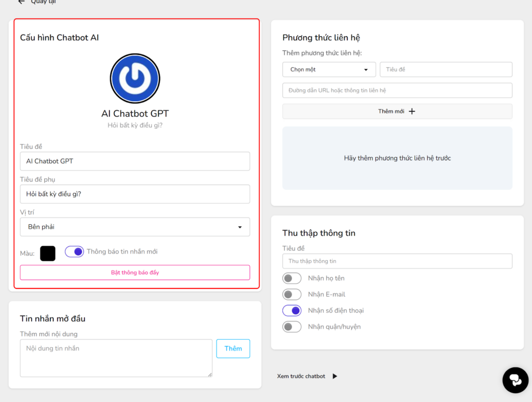The height and width of the screenshot is (402, 532).
Task: Open the Chọn một contact method dropdown
Action: tap(329, 70)
